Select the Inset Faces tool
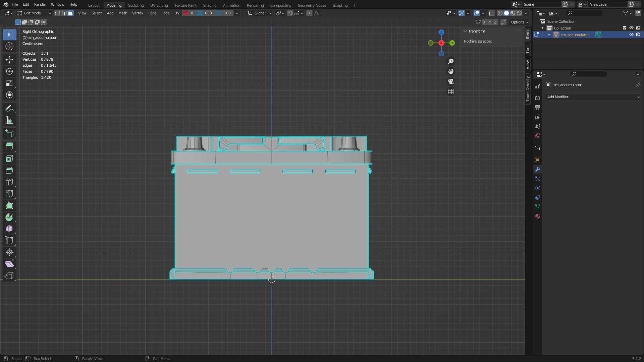 click(9, 159)
